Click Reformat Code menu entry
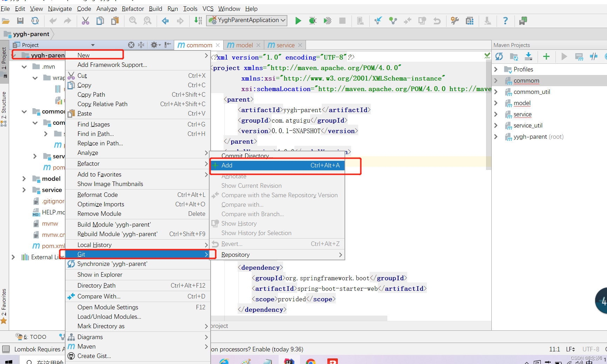This screenshot has width=607, height=364. 138,195
